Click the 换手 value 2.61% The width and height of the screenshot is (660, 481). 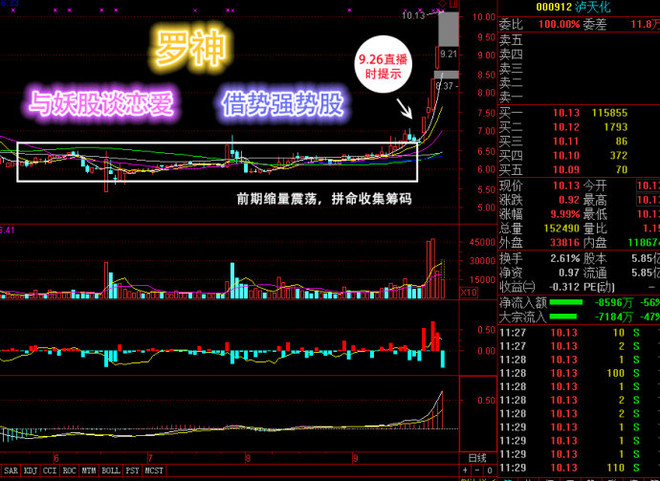[x=565, y=258]
